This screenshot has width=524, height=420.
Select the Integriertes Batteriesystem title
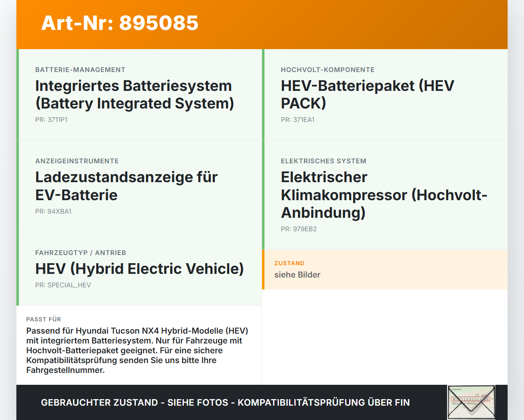[134, 95]
